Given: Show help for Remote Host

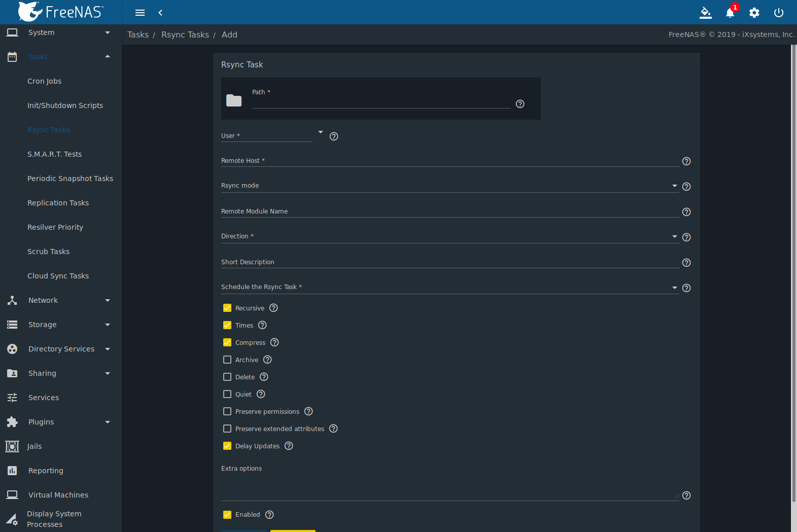Looking at the screenshot, I should coord(686,161).
